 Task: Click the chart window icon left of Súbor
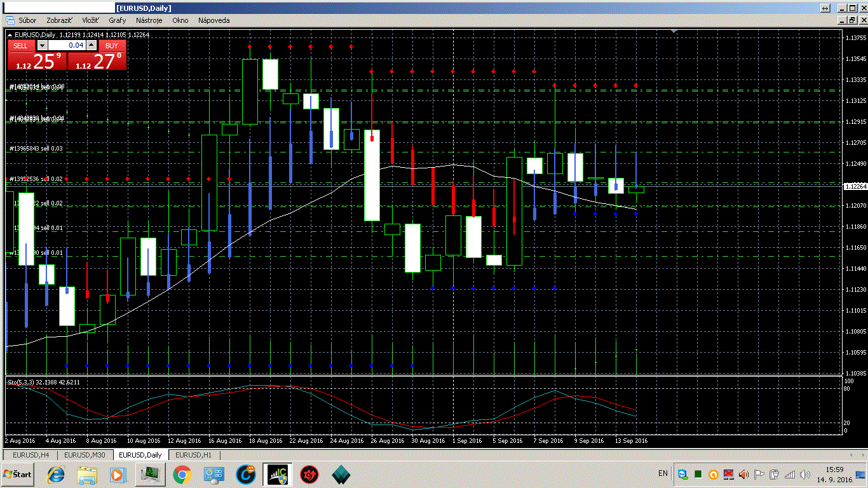(10, 20)
